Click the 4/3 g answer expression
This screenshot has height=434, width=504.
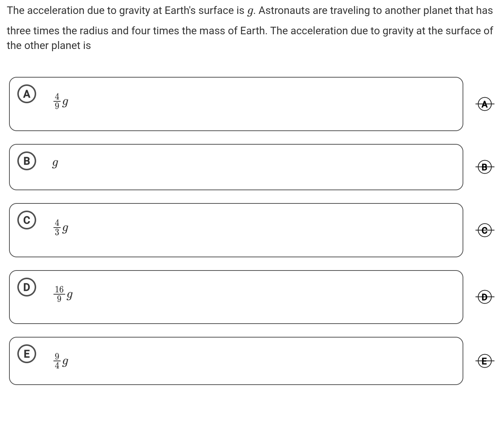[x=61, y=228]
